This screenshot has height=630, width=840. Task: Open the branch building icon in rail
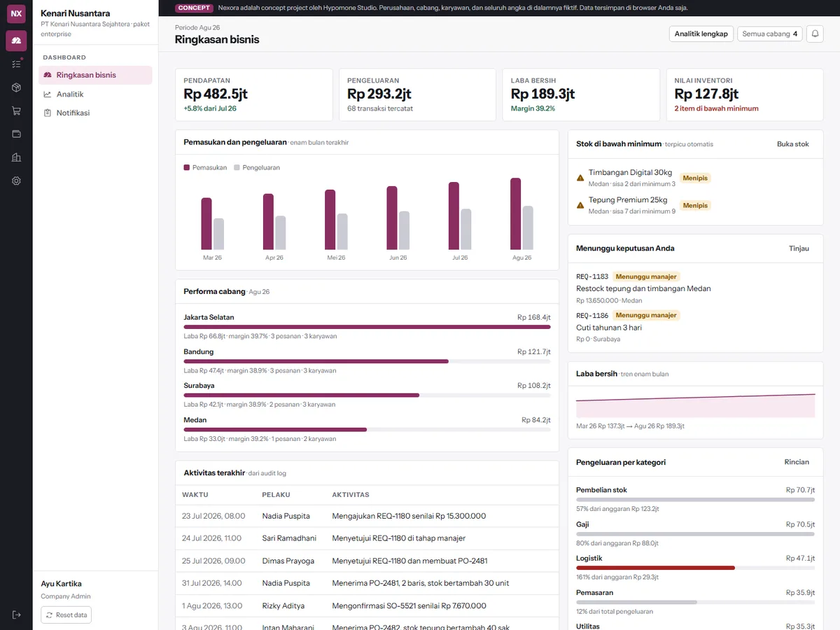point(16,157)
